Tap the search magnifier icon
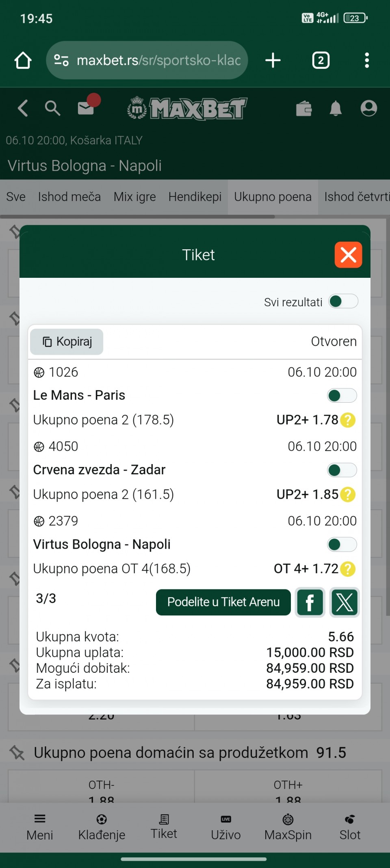This screenshot has height=868, width=390. [52, 108]
